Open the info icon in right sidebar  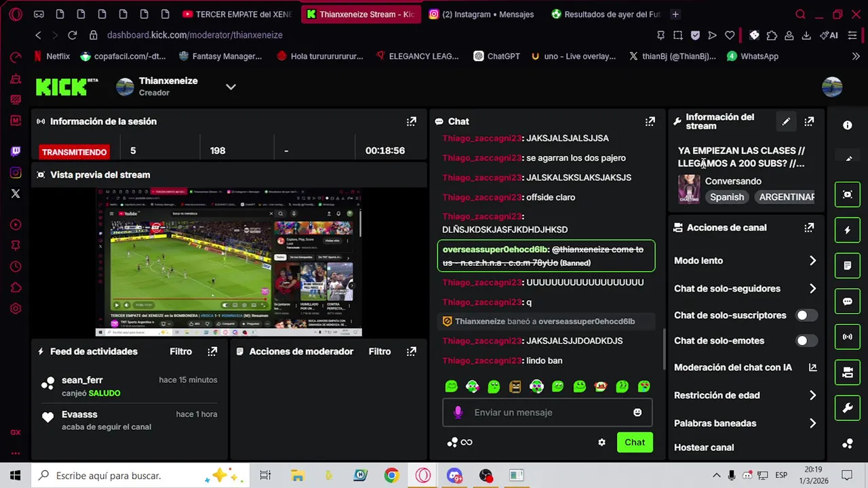coord(847,125)
